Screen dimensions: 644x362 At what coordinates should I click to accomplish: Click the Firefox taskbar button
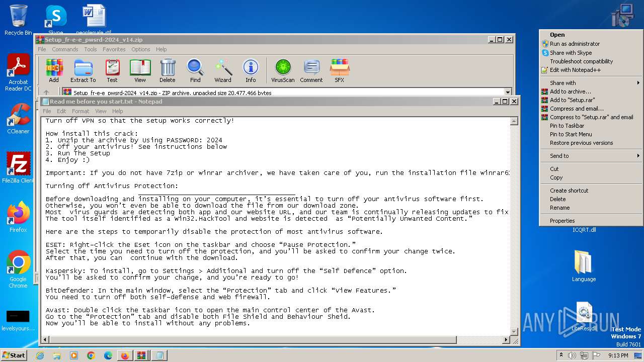tap(124, 355)
